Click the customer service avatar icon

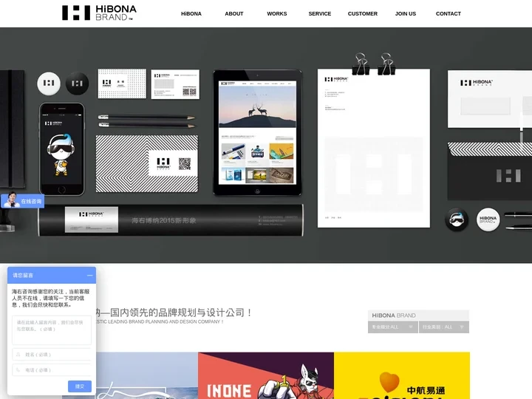[x=11, y=199]
